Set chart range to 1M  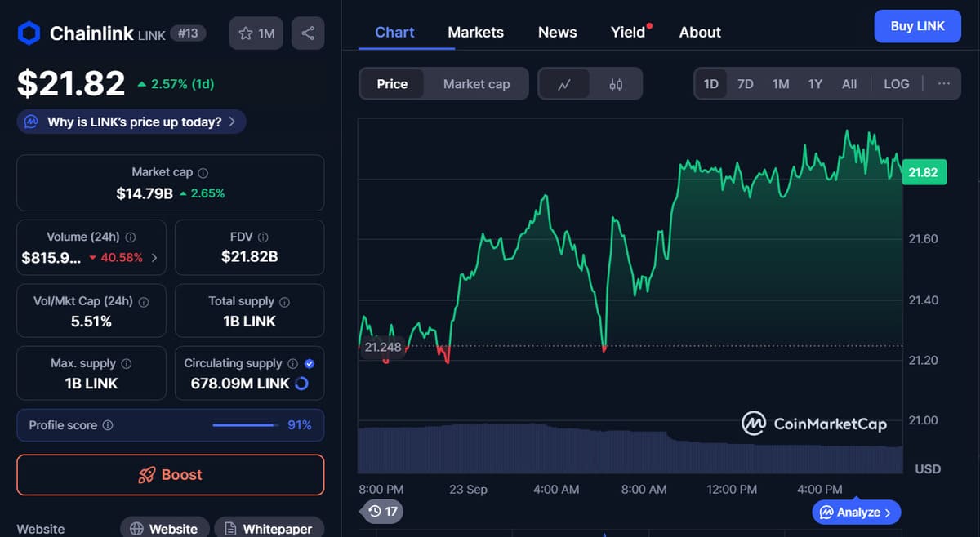pos(781,84)
